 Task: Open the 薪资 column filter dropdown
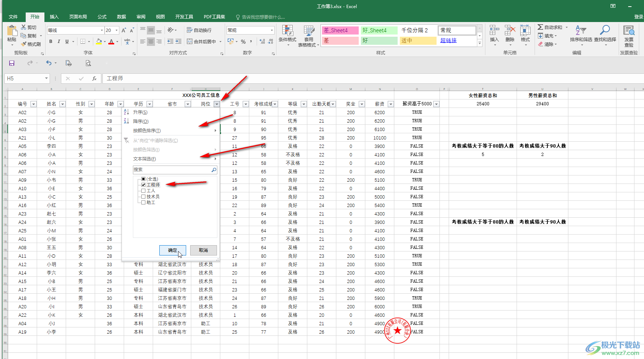pos(391,104)
